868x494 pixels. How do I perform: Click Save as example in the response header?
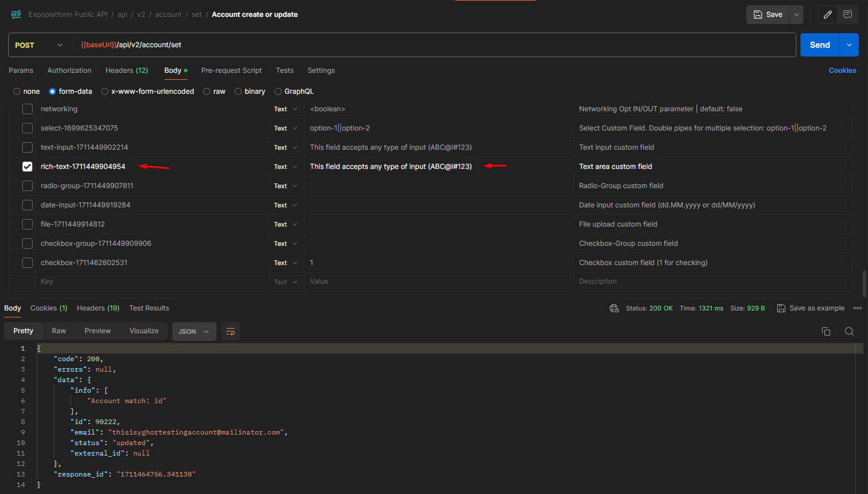816,308
